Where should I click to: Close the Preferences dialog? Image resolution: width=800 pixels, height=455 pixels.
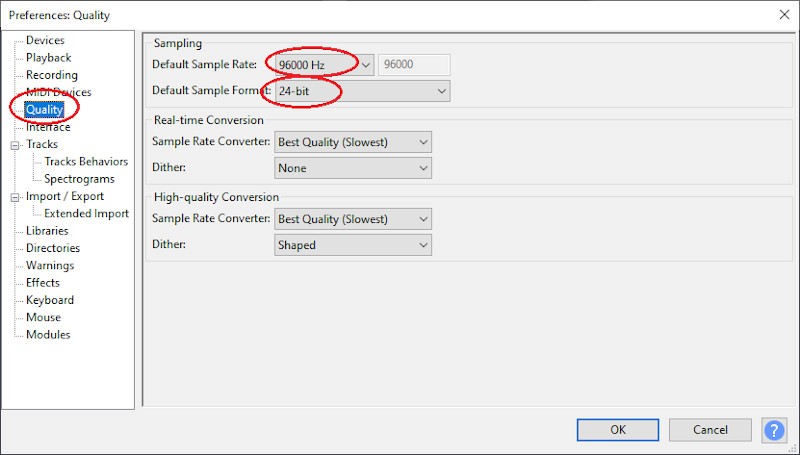click(x=784, y=15)
